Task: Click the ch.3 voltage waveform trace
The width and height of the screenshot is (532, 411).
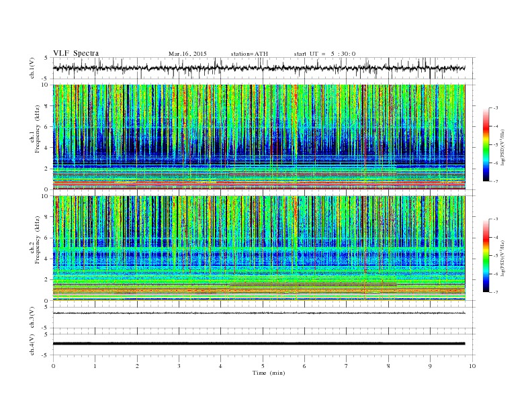Action: point(259,313)
